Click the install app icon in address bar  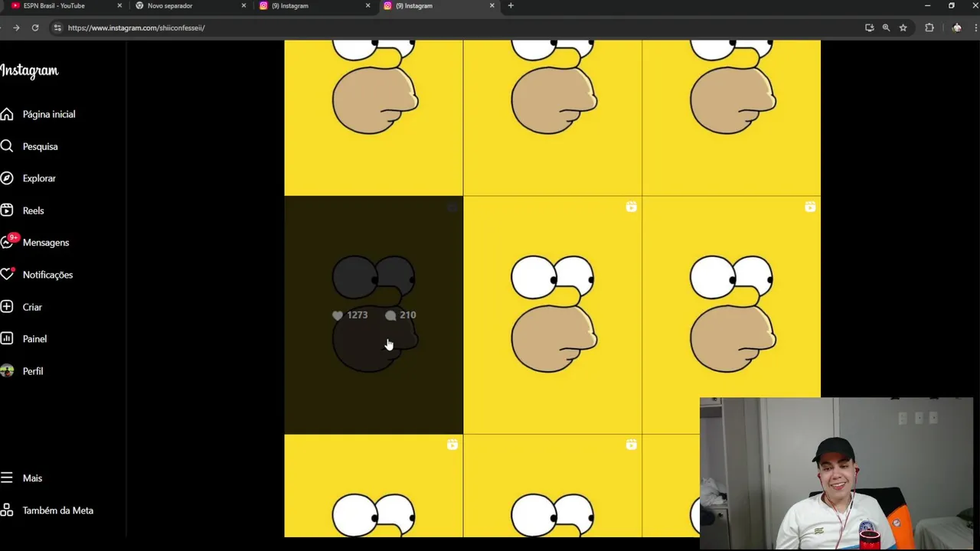869,28
